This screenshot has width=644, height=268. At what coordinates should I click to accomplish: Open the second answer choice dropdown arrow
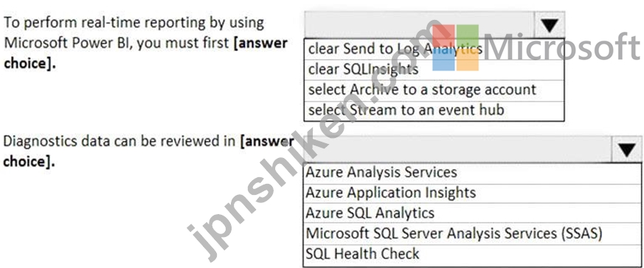point(627,150)
